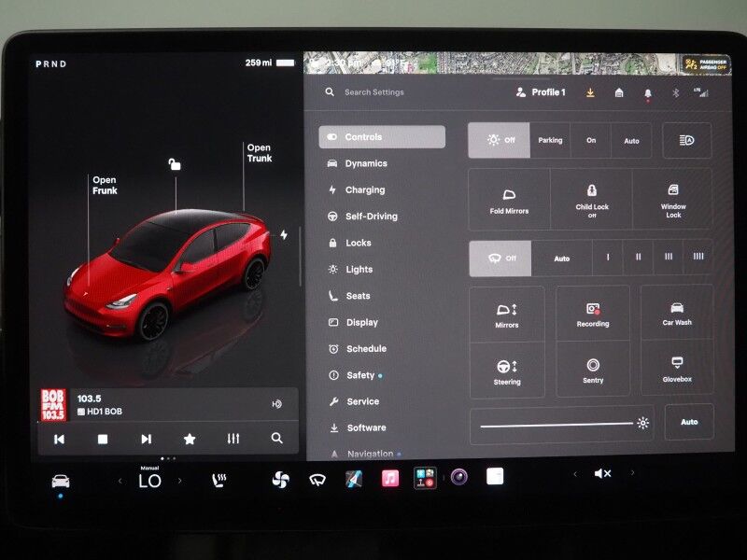Set headlights to Parking
This screenshot has width=747, height=560.
click(550, 140)
